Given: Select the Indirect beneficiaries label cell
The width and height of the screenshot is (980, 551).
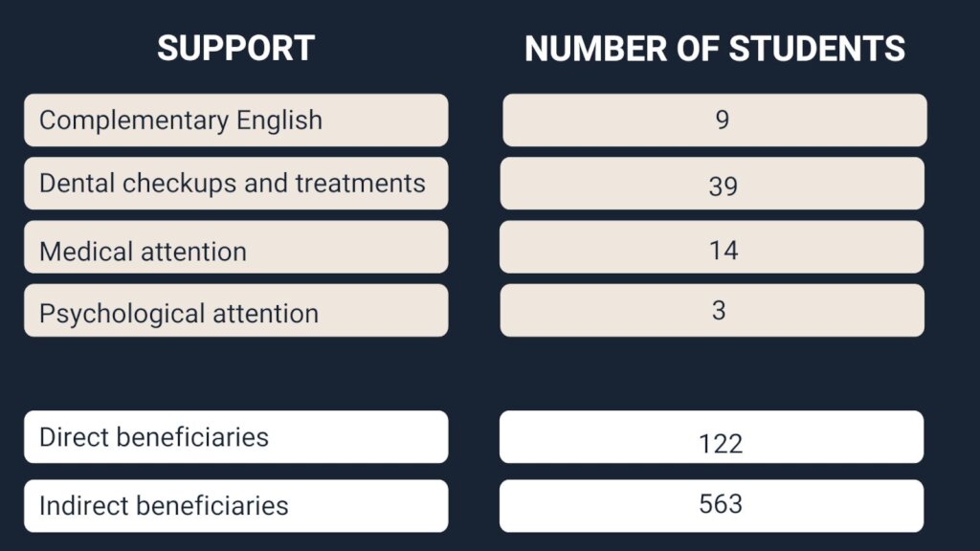Looking at the screenshot, I should (235, 506).
